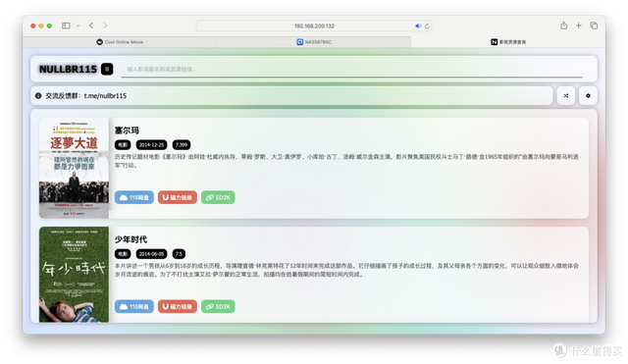Minimize the Safari window with yellow button

[41, 26]
